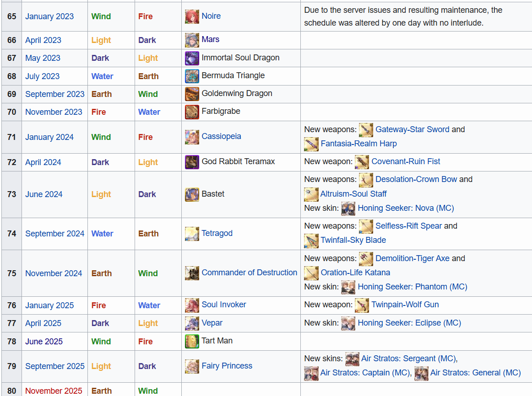Click the Twinfall-Sky Blade weapon icon
The height and width of the screenshot is (396, 532).
point(311,241)
